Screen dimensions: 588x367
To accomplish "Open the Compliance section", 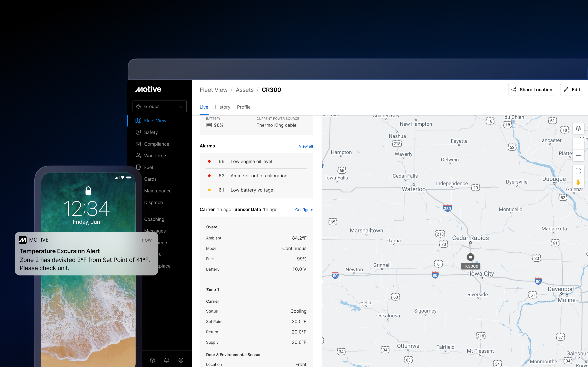I will 157,144.
